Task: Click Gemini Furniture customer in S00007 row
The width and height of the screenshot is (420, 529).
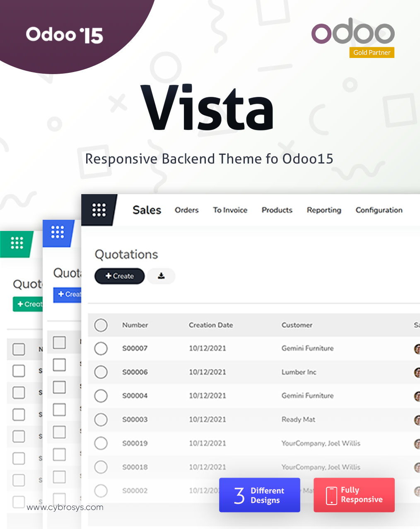Action: coord(307,349)
